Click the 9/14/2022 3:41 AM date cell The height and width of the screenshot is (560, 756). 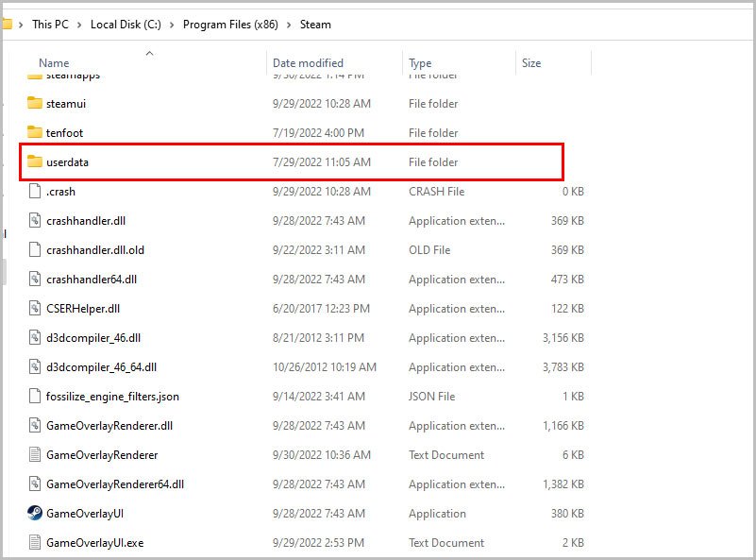(319, 397)
